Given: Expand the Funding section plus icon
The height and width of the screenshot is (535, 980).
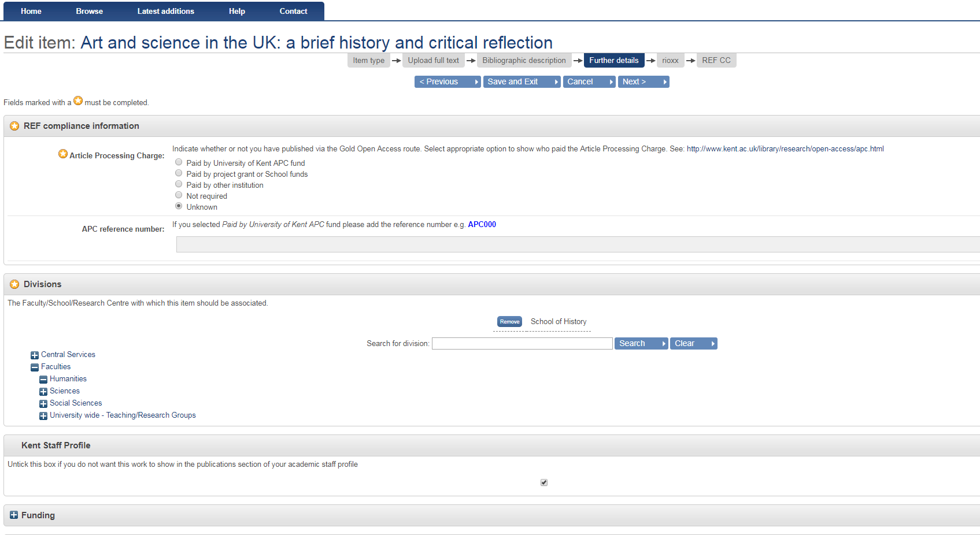Looking at the screenshot, I should pos(14,515).
